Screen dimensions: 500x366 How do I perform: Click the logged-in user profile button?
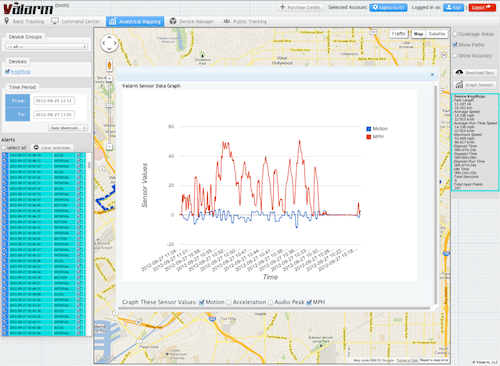pyautogui.click(x=453, y=7)
